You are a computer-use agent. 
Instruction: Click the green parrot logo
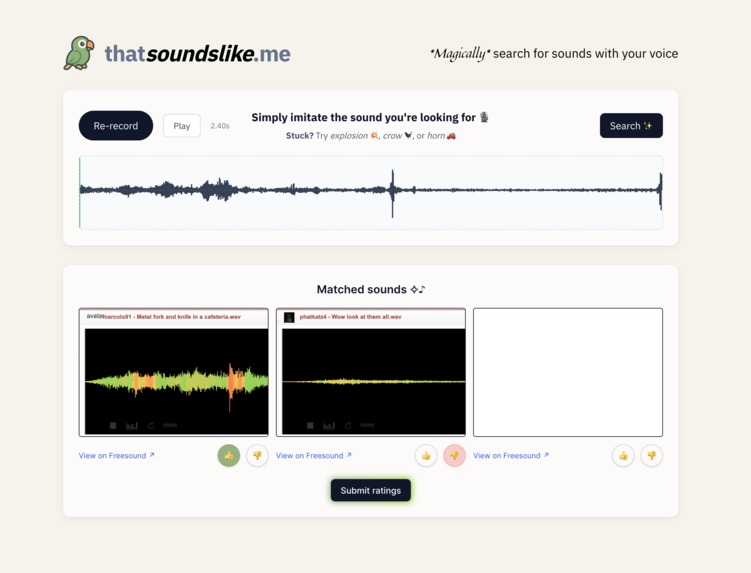[x=79, y=53]
